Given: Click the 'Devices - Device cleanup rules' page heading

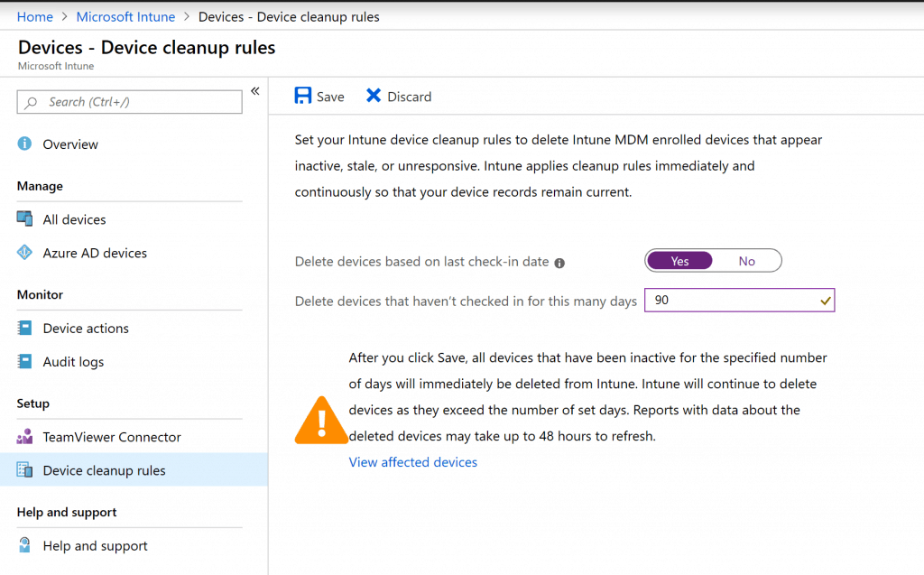Looking at the screenshot, I should point(147,47).
